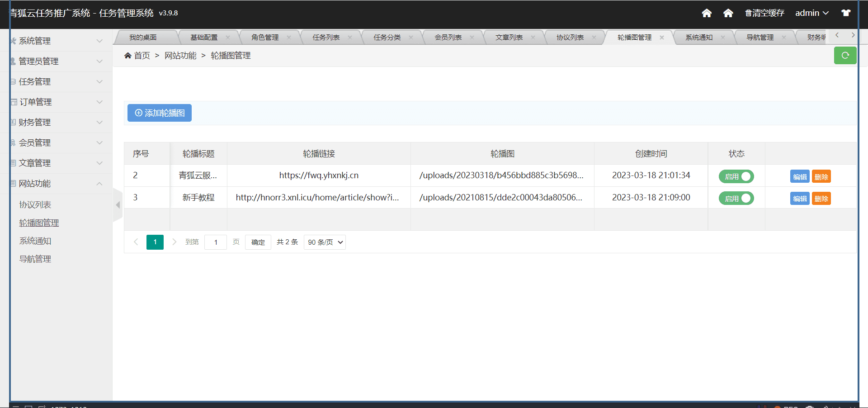Open the admin user dropdown
This screenshot has width=868, height=408.
click(x=811, y=13)
